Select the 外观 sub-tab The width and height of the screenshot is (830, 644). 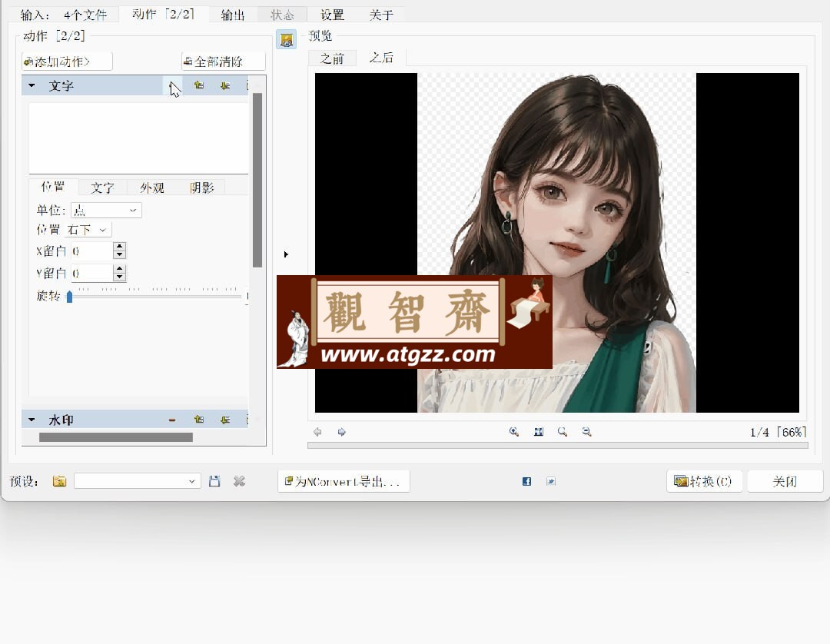coord(152,188)
